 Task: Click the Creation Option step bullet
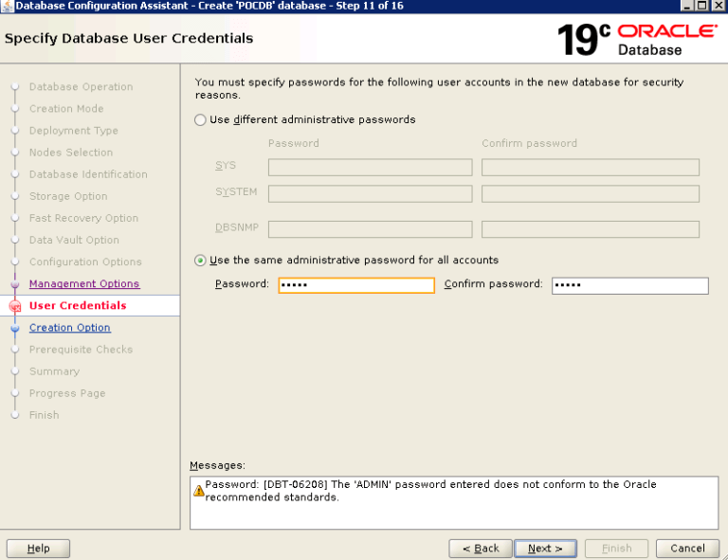15,328
